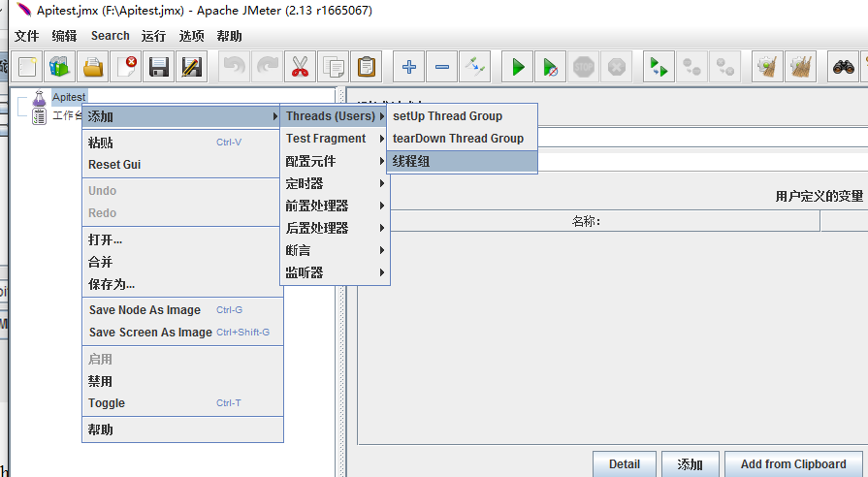Viewport: 868px width, 477px height.
Task: Open the 选项 menu
Action: coord(191,36)
